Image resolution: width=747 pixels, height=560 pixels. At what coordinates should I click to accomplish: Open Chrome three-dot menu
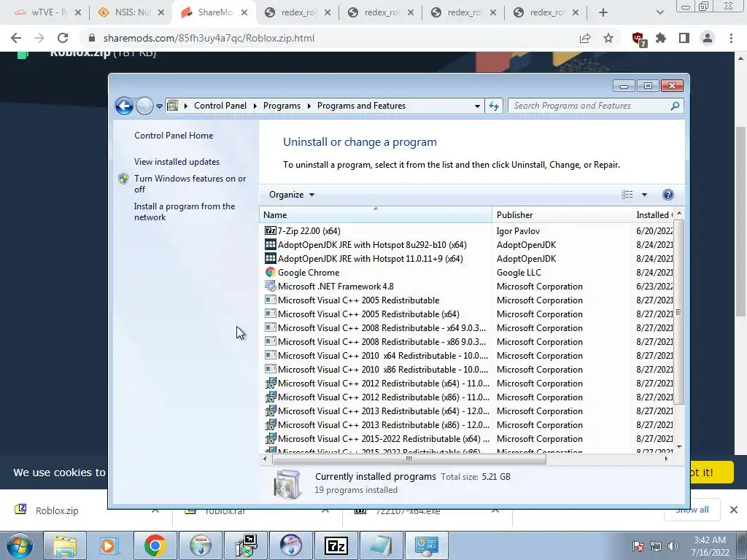point(731,38)
